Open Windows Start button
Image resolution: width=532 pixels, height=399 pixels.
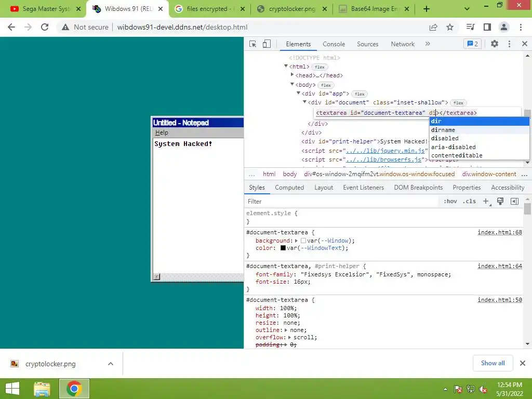[x=12, y=389]
